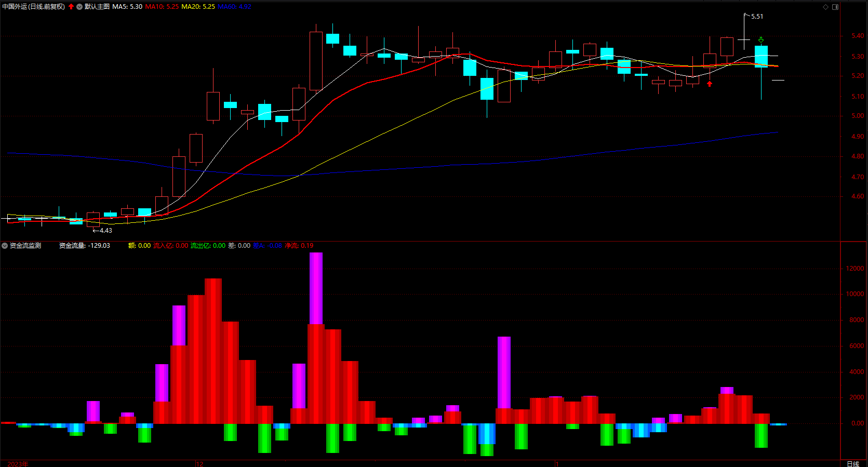Click the green down-arrow sell signal marker
Viewport: 868px width, 467px height.
pyautogui.click(x=761, y=39)
